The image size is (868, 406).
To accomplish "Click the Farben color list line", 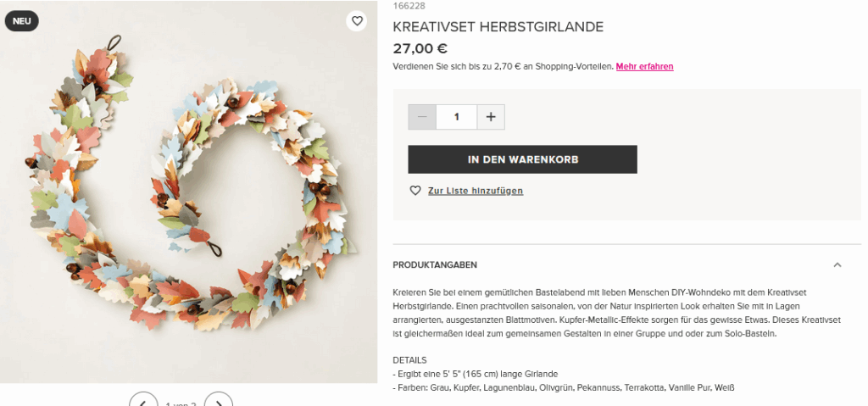I will [564, 387].
